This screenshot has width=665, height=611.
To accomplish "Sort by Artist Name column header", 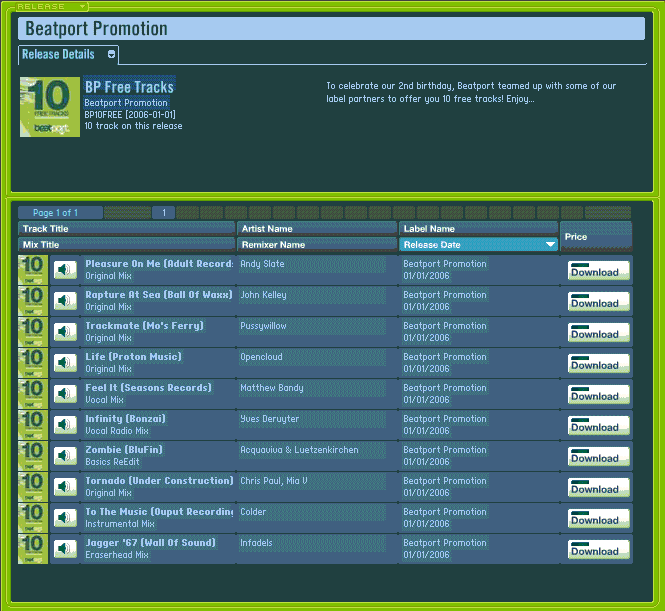I will [x=317, y=229].
